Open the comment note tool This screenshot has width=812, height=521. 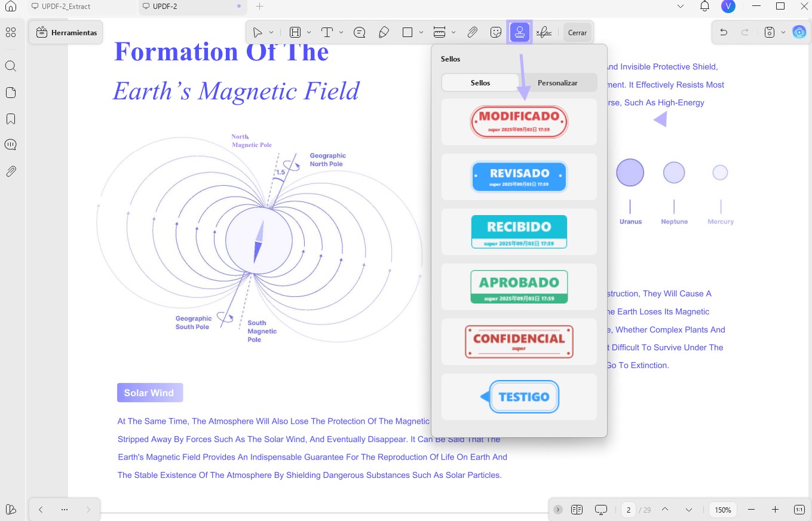(360, 32)
